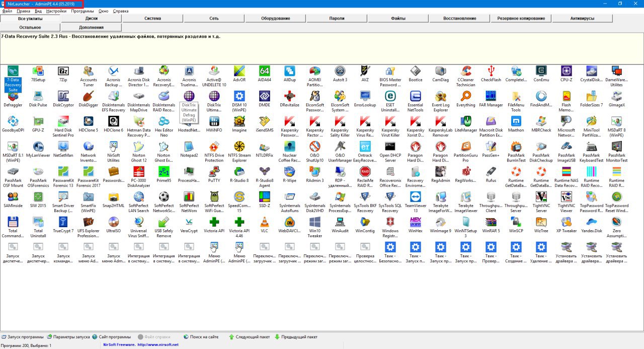The image size is (644, 349).
Task: Click the NirSoft Utilities icon
Action: 114,147
